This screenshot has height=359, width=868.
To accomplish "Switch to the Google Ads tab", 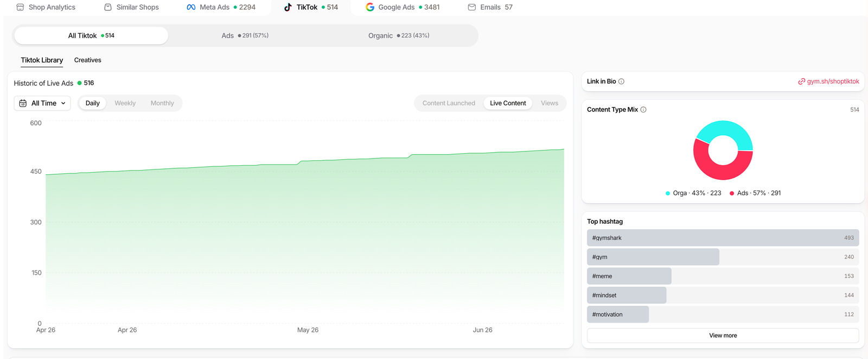I will [403, 7].
